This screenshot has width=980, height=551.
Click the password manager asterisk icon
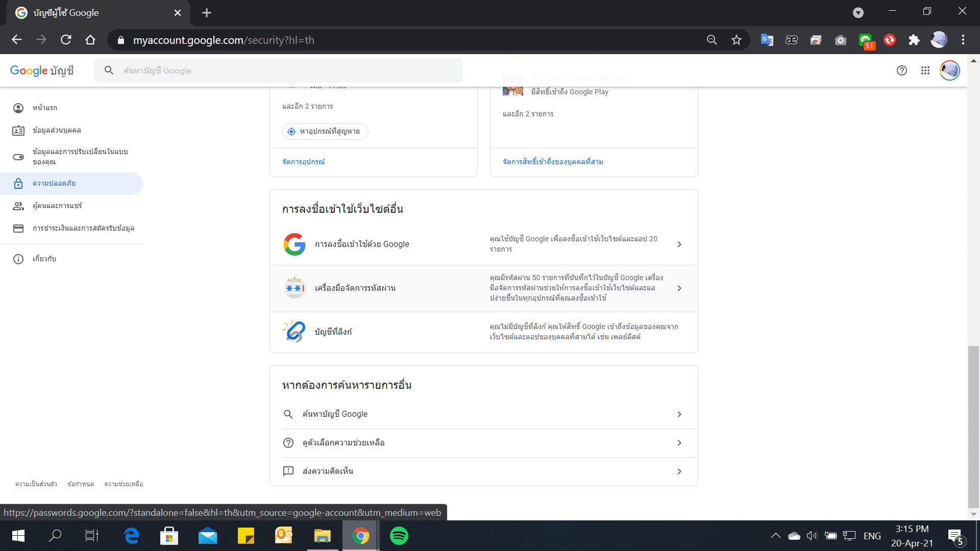(x=295, y=288)
